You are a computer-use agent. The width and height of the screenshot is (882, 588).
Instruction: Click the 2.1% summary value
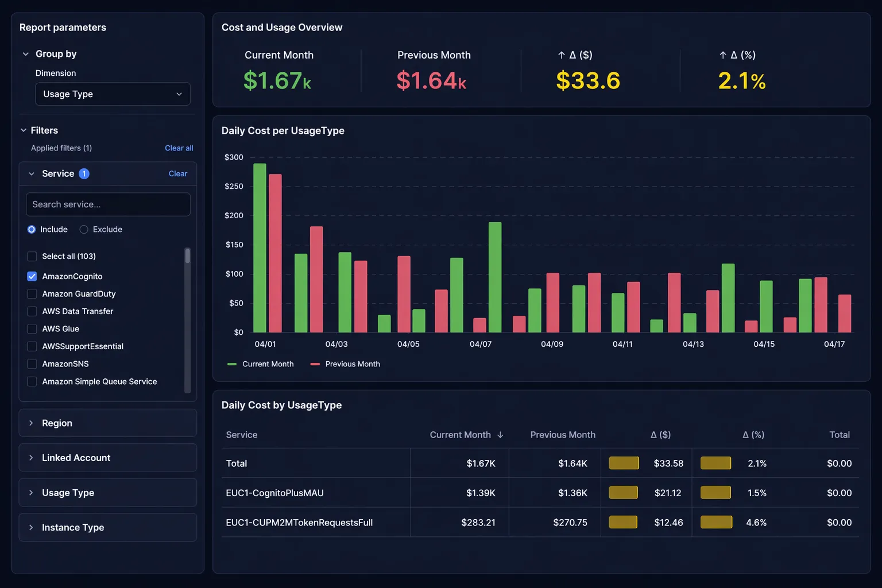[742, 81]
